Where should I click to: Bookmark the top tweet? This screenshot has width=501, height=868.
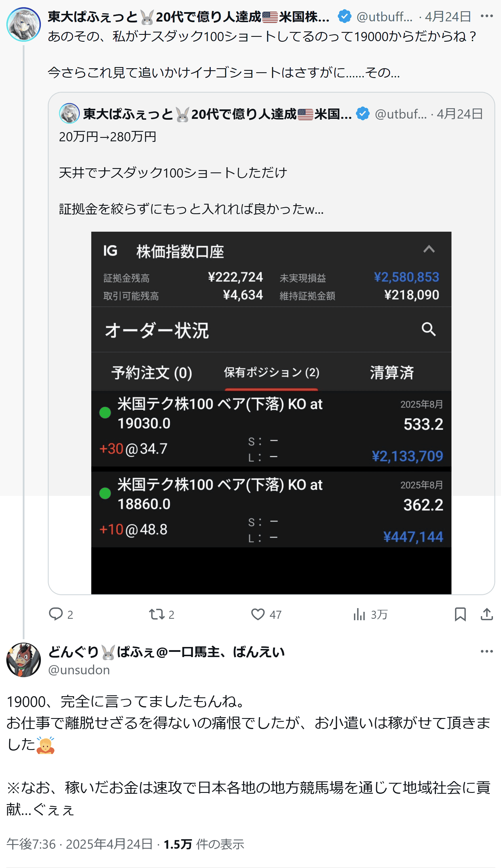460,614
